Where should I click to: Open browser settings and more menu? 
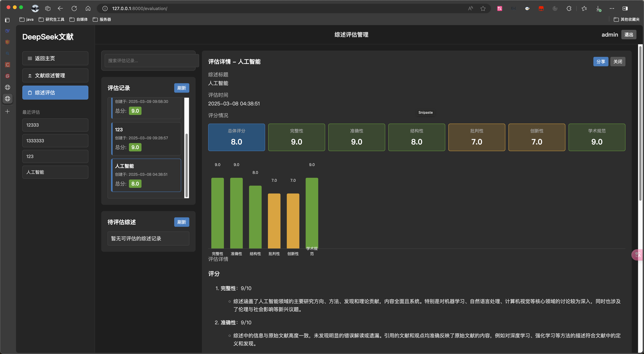(x=612, y=8)
